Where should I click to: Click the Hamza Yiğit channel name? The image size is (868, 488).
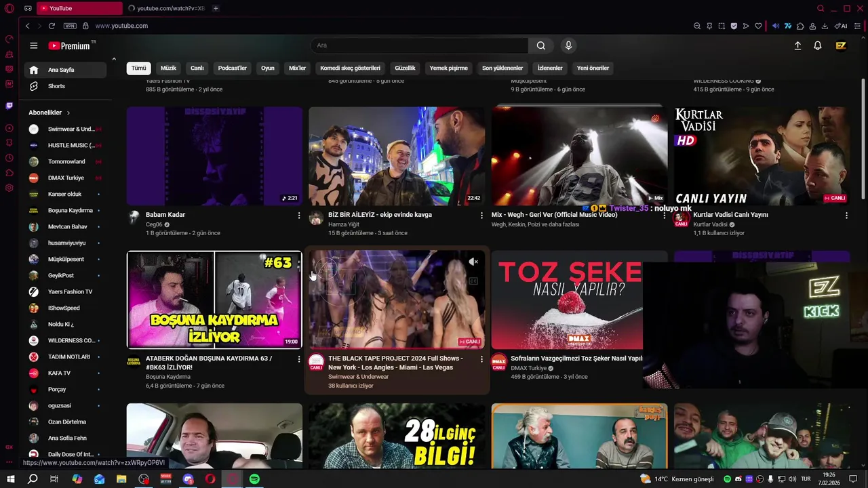tap(344, 224)
